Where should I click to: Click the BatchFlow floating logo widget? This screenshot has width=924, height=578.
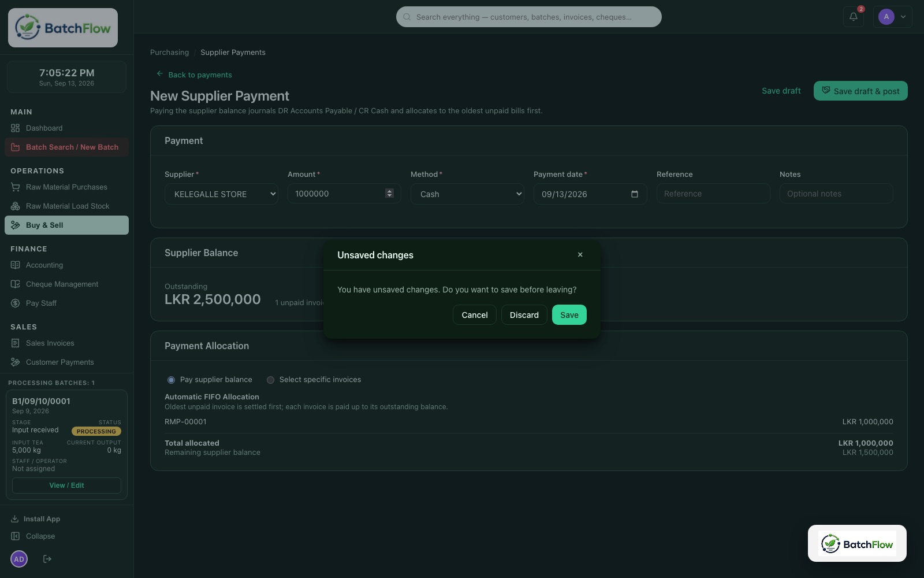point(857,543)
